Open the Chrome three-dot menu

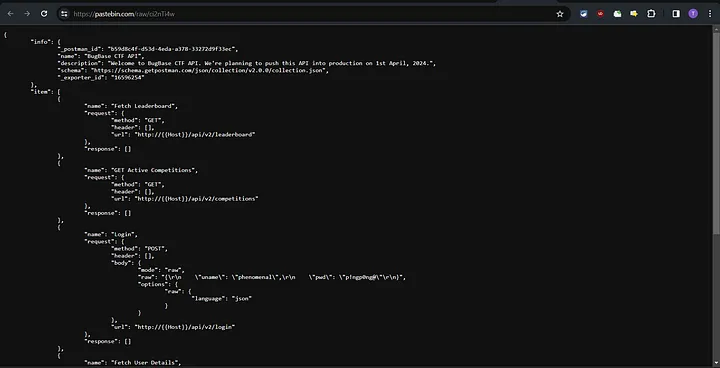point(710,14)
